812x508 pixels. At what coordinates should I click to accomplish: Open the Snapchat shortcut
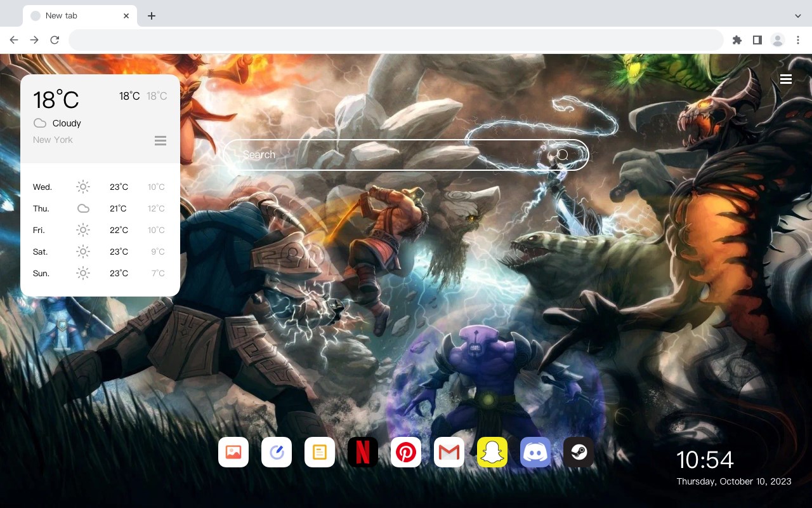(x=492, y=452)
